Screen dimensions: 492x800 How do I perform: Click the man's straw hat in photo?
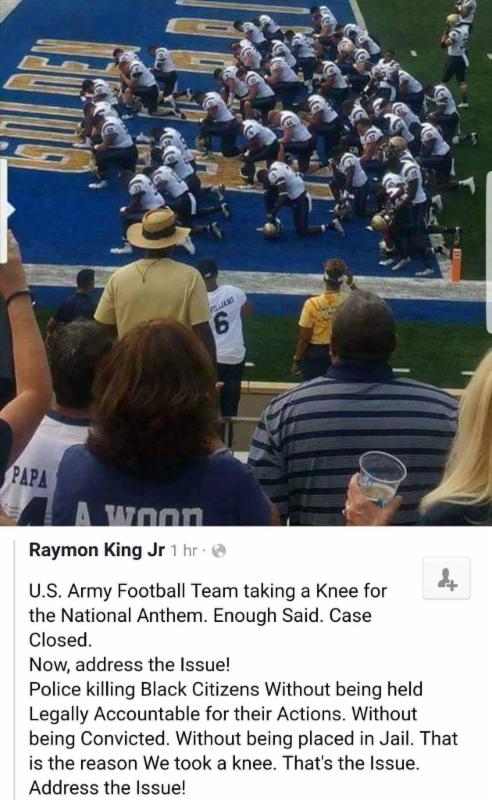click(x=158, y=228)
